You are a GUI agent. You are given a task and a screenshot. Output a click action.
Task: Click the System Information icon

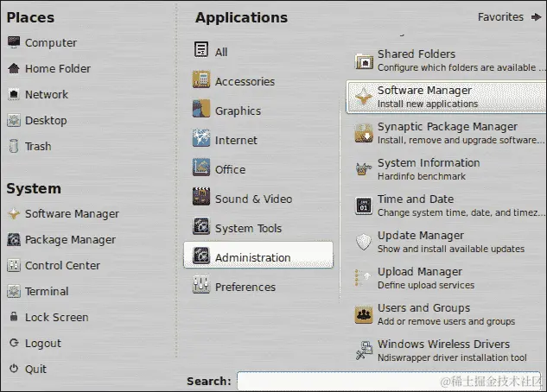(x=364, y=169)
